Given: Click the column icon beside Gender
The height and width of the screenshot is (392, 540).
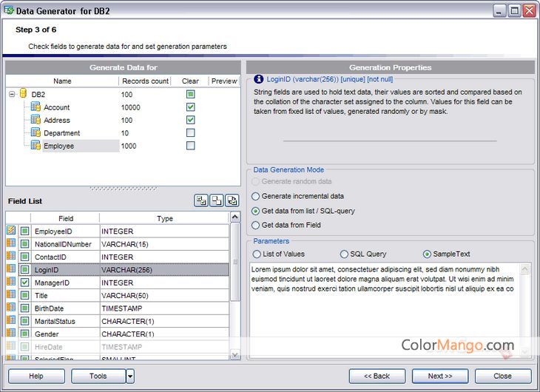Looking at the screenshot, I should [x=11, y=333].
